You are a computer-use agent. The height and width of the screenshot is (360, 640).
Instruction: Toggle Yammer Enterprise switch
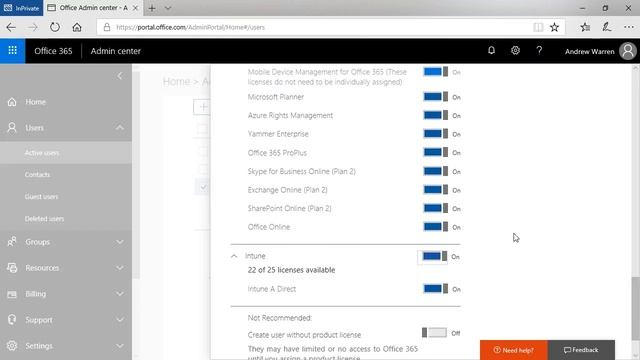(x=436, y=134)
